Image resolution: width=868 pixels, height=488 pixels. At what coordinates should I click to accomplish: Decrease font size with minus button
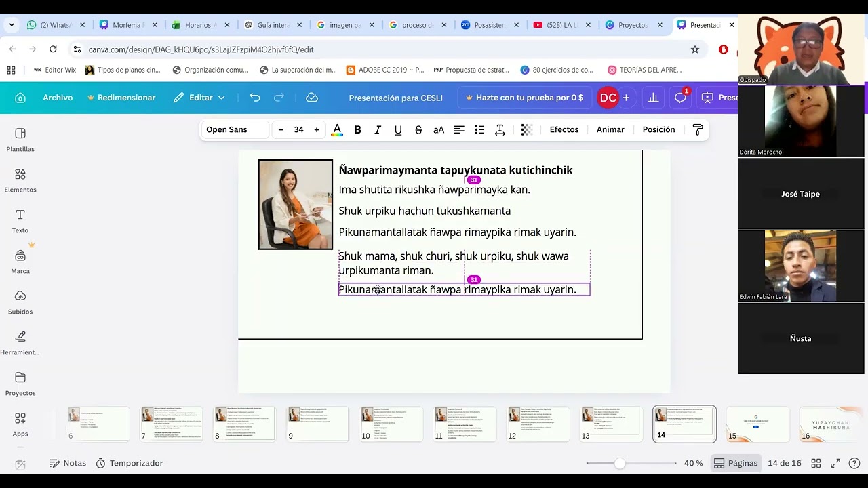coord(281,129)
